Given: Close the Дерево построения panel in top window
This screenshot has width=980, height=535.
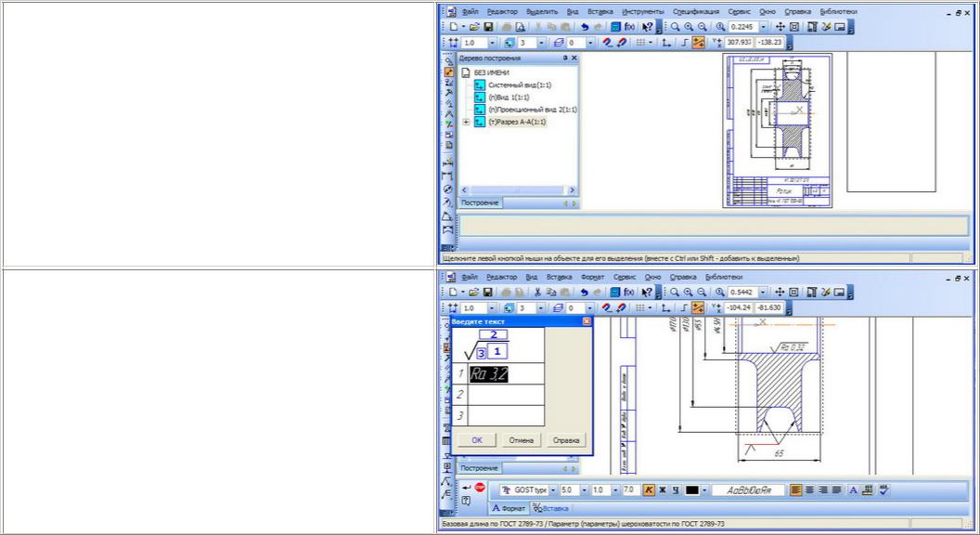Looking at the screenshot, I should coord(574,58).
